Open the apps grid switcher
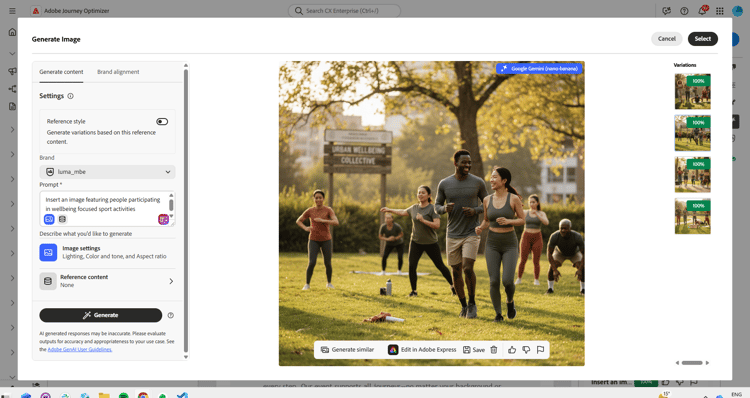The image size is (750, 398). pyautogui.click(x=720, y=11)
